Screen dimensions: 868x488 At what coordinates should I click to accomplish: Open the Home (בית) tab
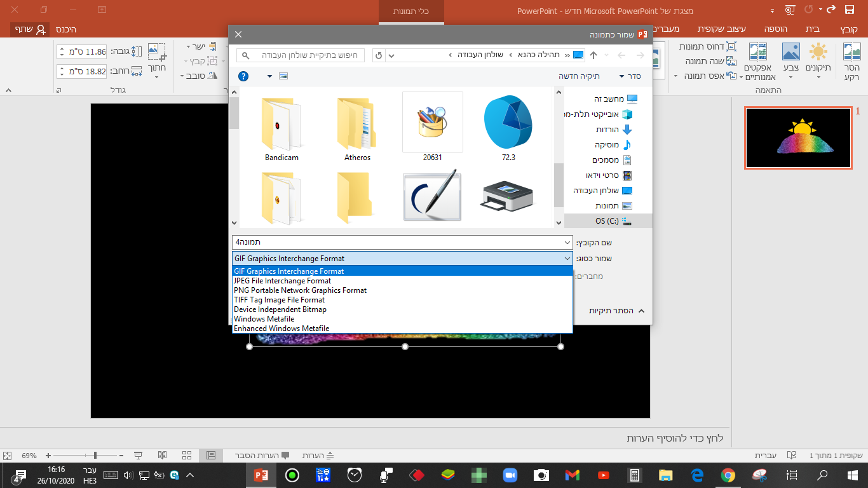pos(812,29)
